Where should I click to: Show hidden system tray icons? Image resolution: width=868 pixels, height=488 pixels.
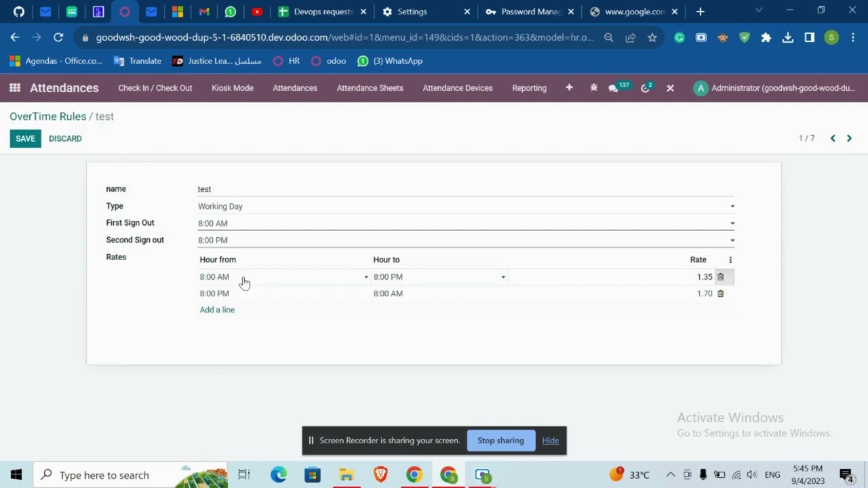pyautogui.click(x=671, y=474)
